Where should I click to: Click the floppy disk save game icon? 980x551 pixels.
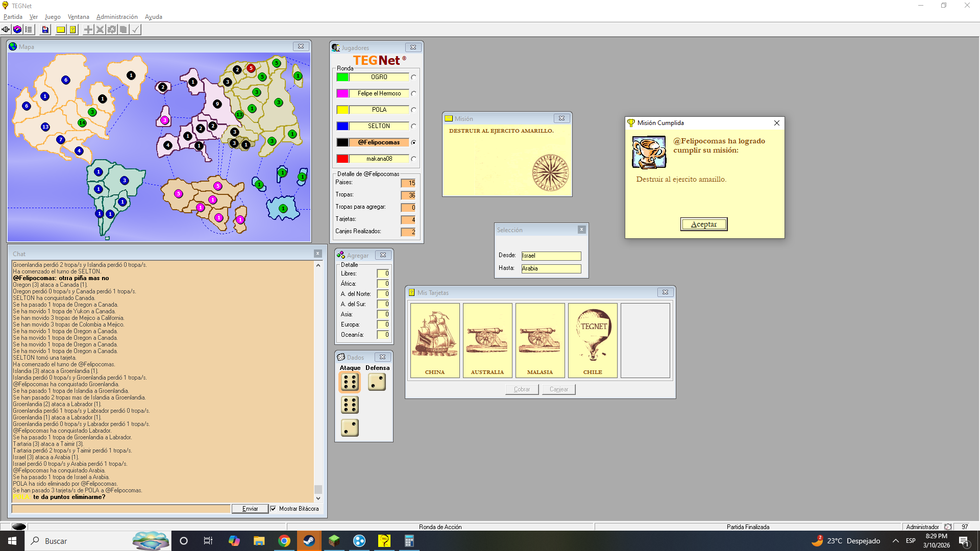point(45,30)
